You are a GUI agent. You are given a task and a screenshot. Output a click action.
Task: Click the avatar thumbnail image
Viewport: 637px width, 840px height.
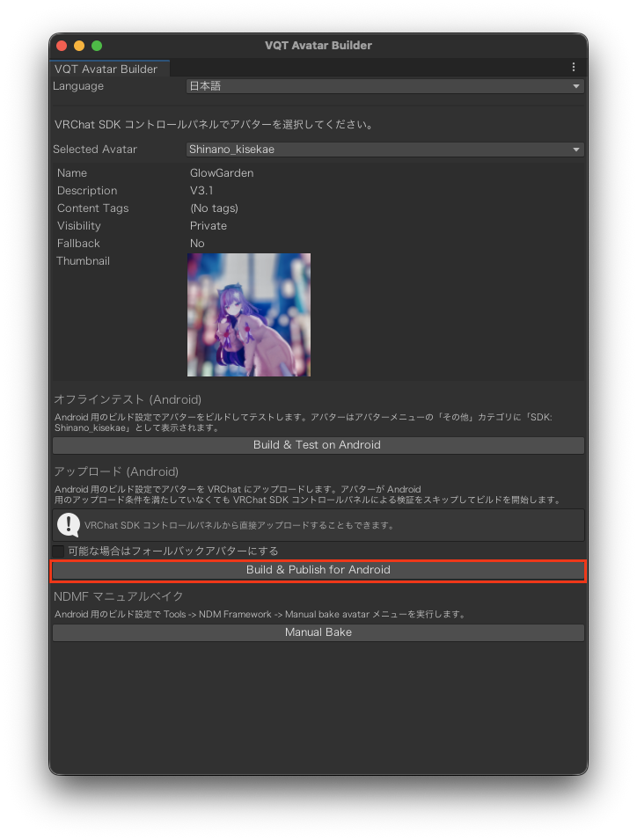(x=248, y=315)
